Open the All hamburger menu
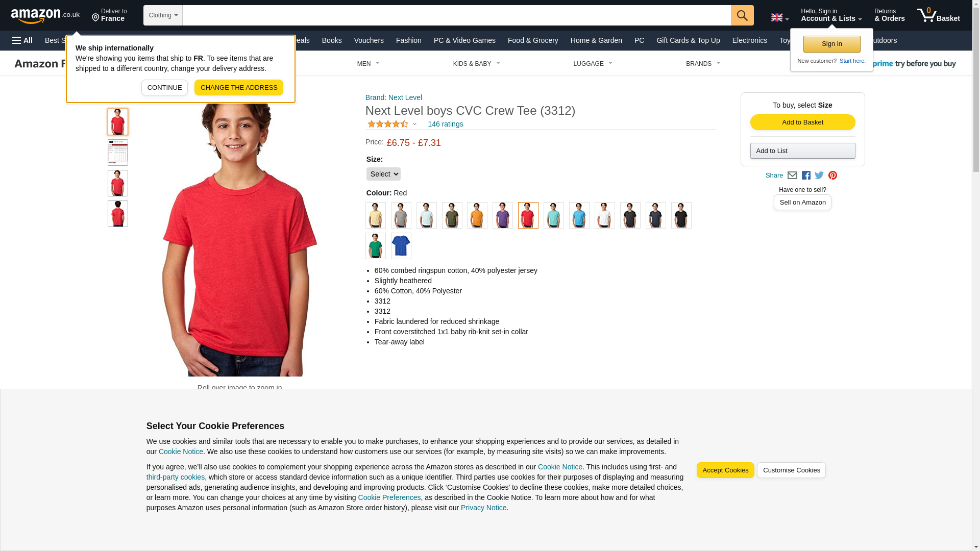Viewport: 980px width, 551px height. (x=22, y=40)
